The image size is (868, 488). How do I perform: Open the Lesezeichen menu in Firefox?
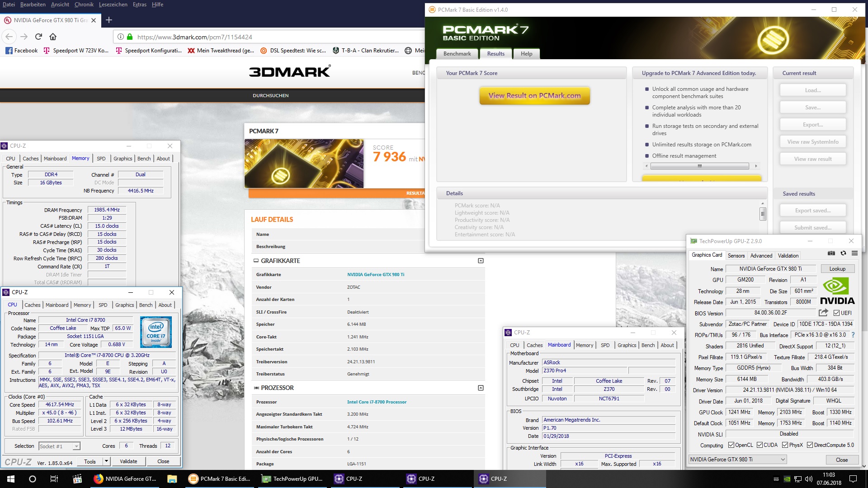tap(113, 5)
